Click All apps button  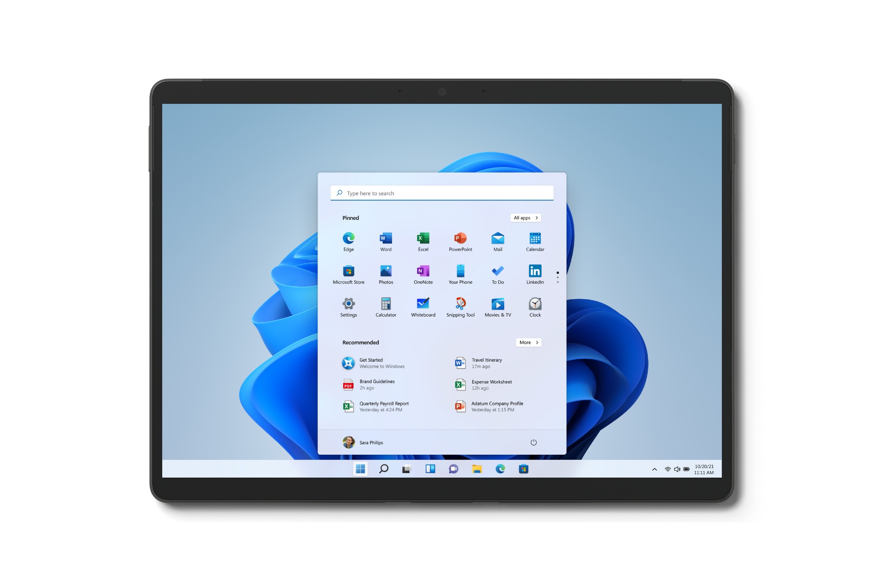(x=525, y=217)
